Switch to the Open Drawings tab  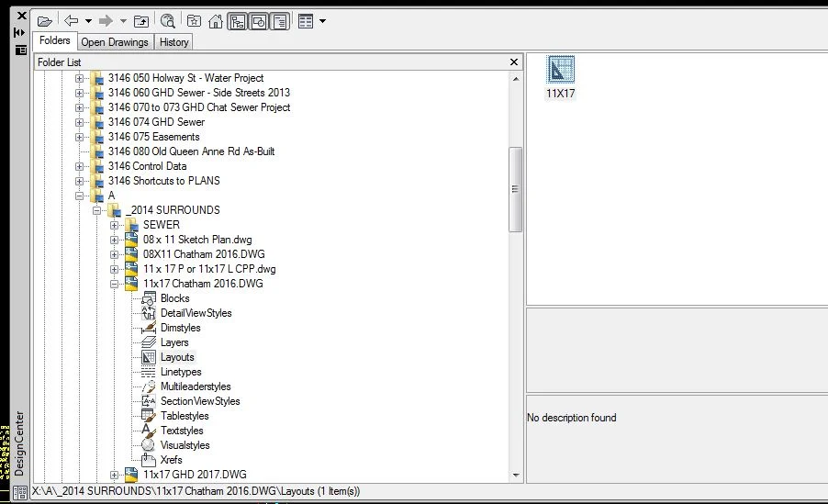(115, 41)
